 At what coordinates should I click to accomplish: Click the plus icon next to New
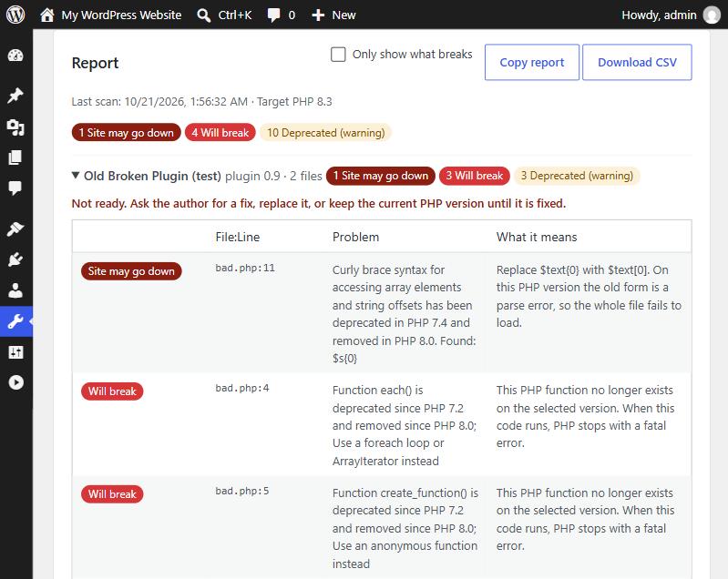318,15
